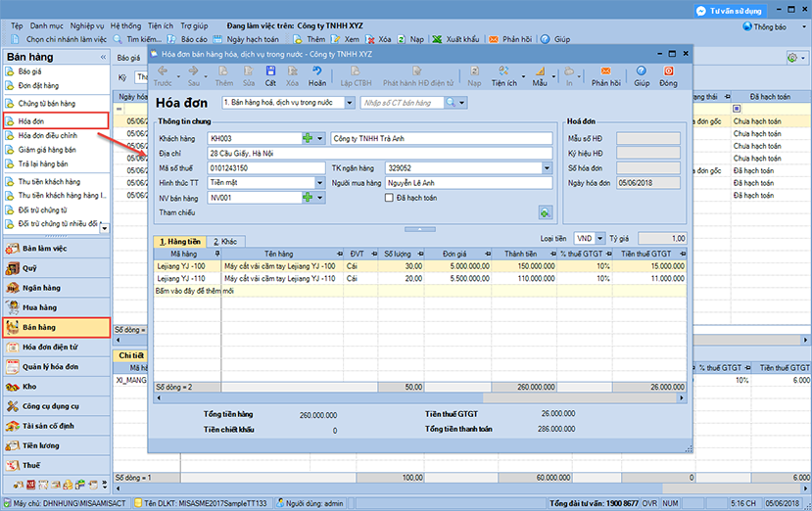Click Nạp reload icon in main toolbar
This screenshot has width=812, height=511.
point(402,39)
